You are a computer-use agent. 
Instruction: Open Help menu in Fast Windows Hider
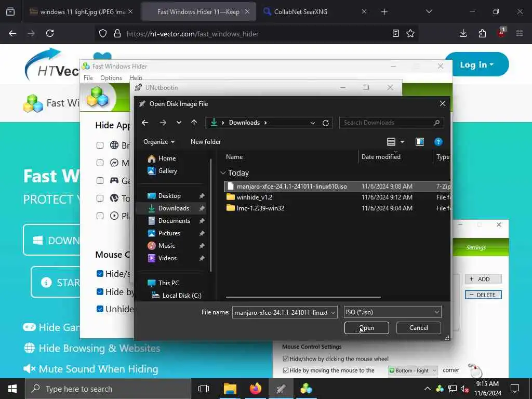coord(136,78)
